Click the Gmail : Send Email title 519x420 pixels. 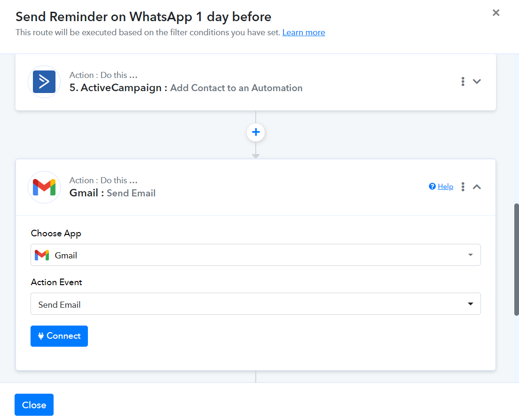pyautogui.click(x=112, y=193)
